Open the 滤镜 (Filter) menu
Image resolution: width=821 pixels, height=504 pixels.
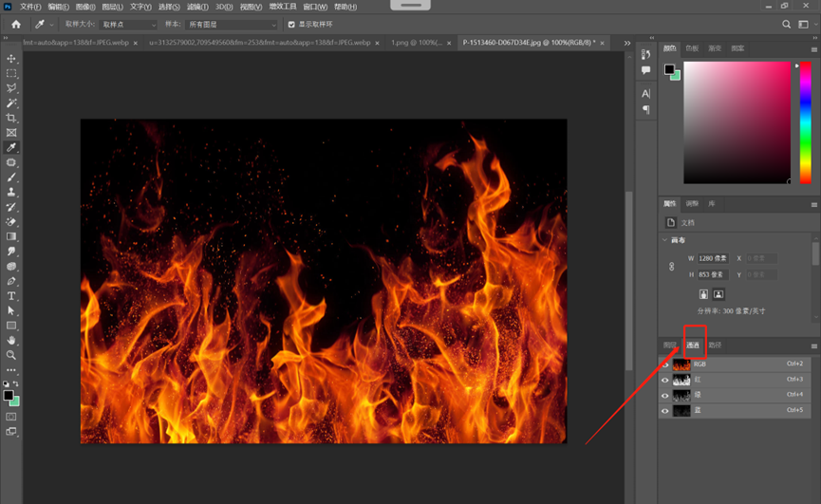(x=197, y=7)
